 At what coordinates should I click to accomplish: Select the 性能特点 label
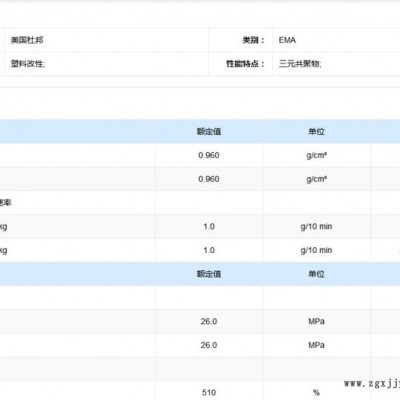245,63
